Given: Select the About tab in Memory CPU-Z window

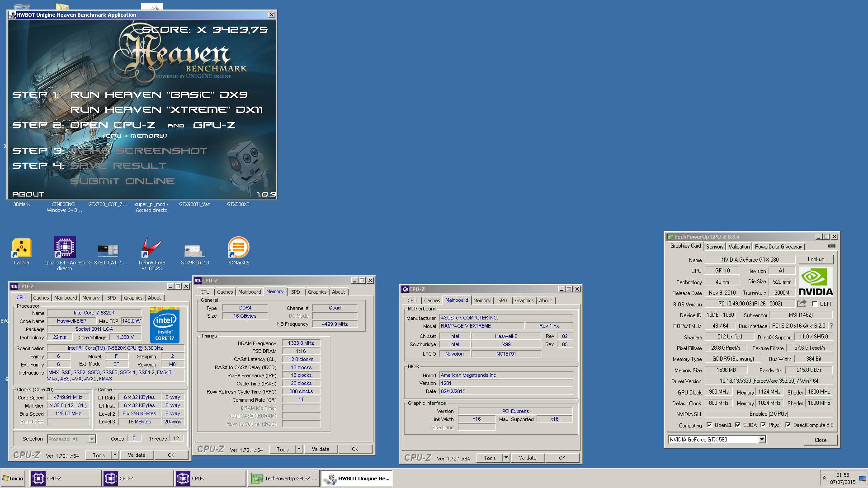Looking at the screenshot, I should coord(338,292).
